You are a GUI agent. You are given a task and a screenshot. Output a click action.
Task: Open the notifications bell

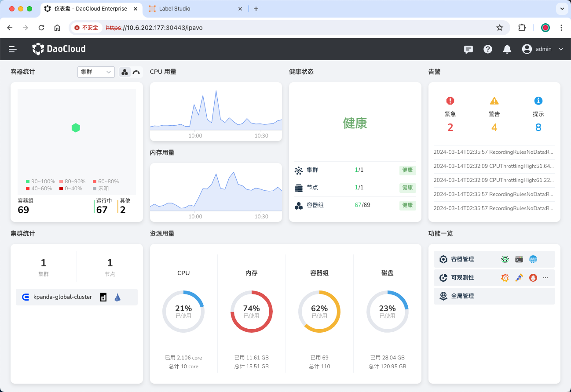tap(507, 49)
